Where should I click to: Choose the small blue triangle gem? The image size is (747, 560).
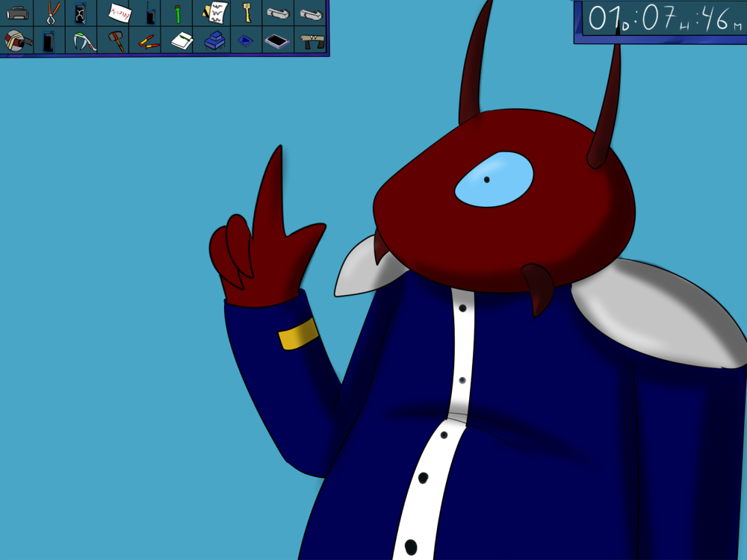tap(245, 41)
